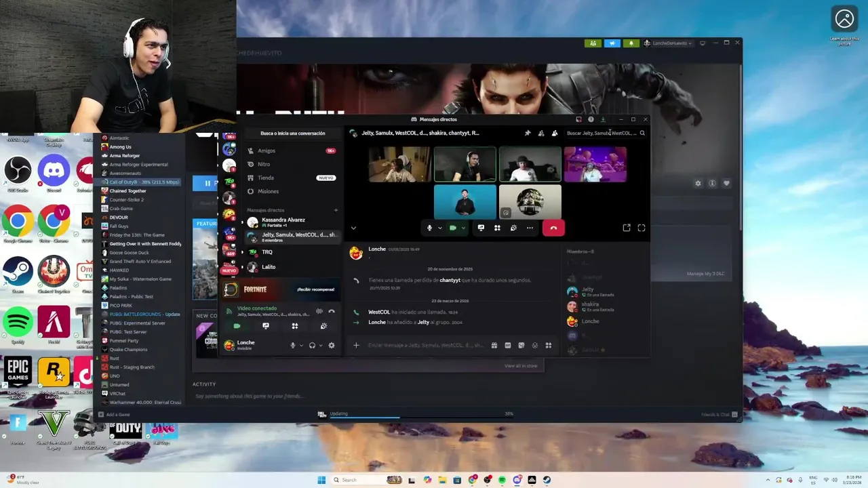Click ¡Recibir recompensa! on Fortnite banner
The height and width of the screenshot is (488, 868).
[315, 289]
